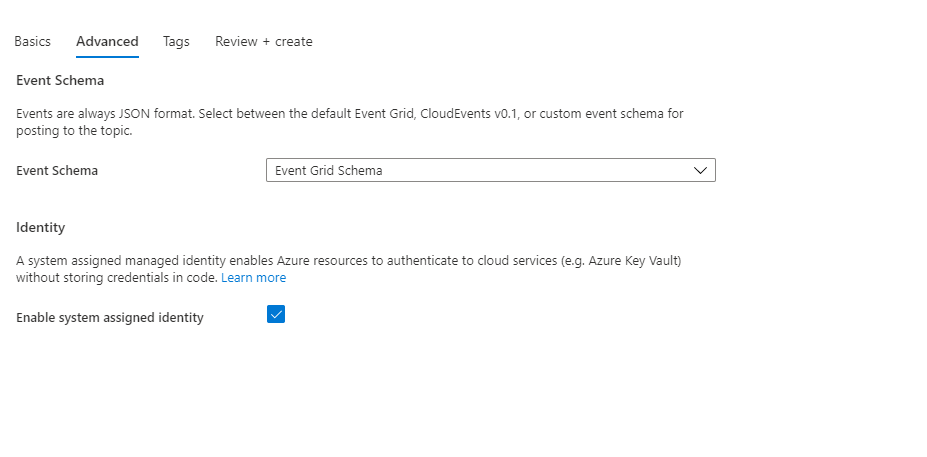Click 'Azure Key Vault' in identity description

pos(636,261)
